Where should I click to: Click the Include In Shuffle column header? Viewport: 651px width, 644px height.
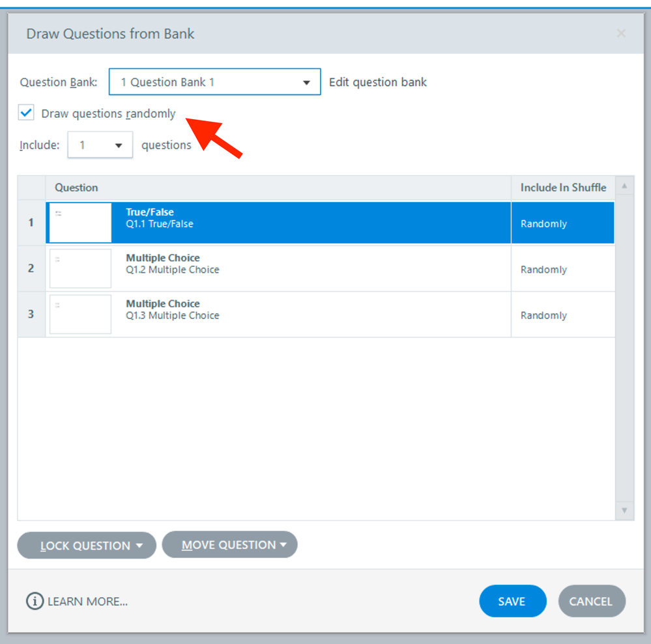[563, 188]
